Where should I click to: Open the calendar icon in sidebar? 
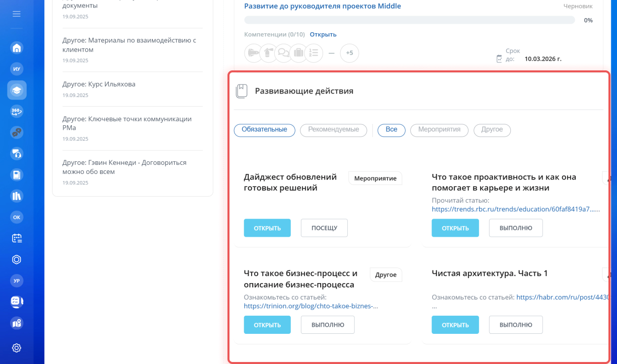[17, 238]
